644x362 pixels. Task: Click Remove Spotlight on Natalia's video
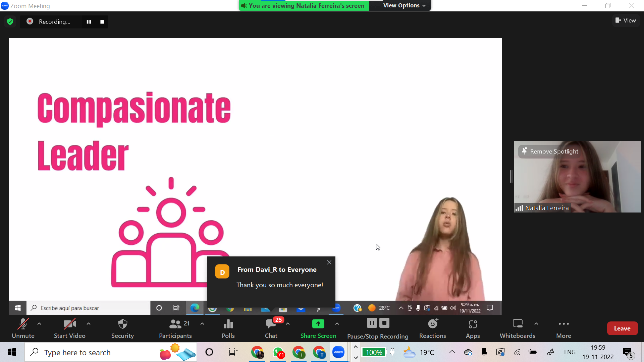pyautogui.click(x=550, y=152)
